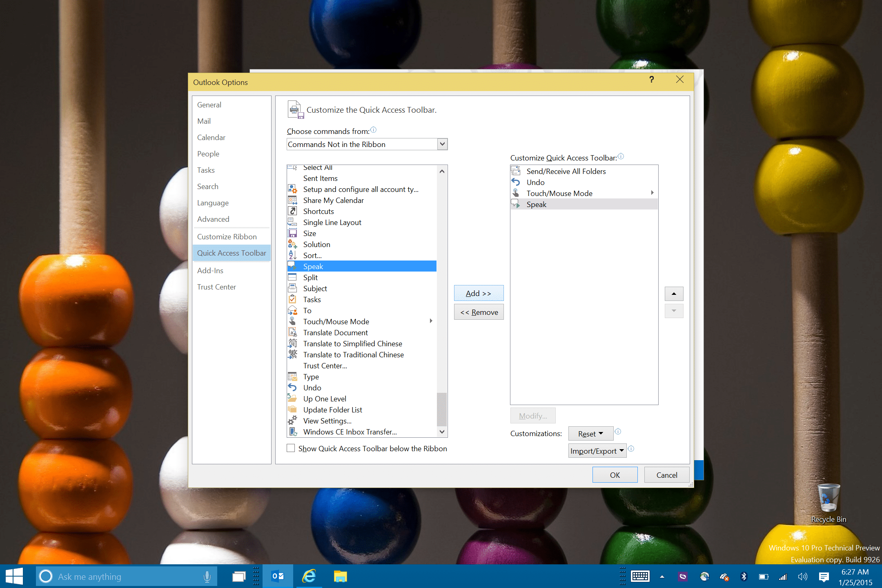This screenshot has height=588, width=882.
Task: Select Quick Access Toolbar settings tab
Action: [x=232, y=253]
